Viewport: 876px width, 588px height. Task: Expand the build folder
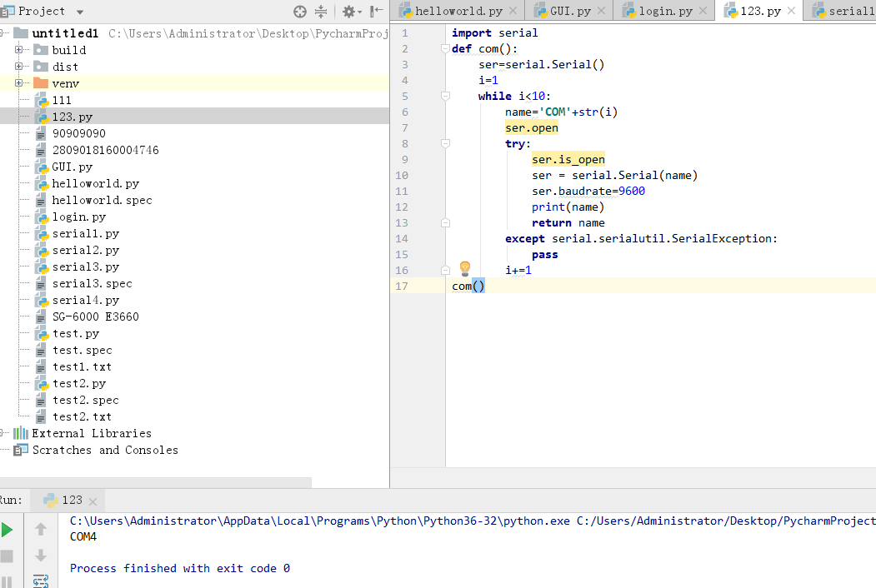tap(18, 50)
